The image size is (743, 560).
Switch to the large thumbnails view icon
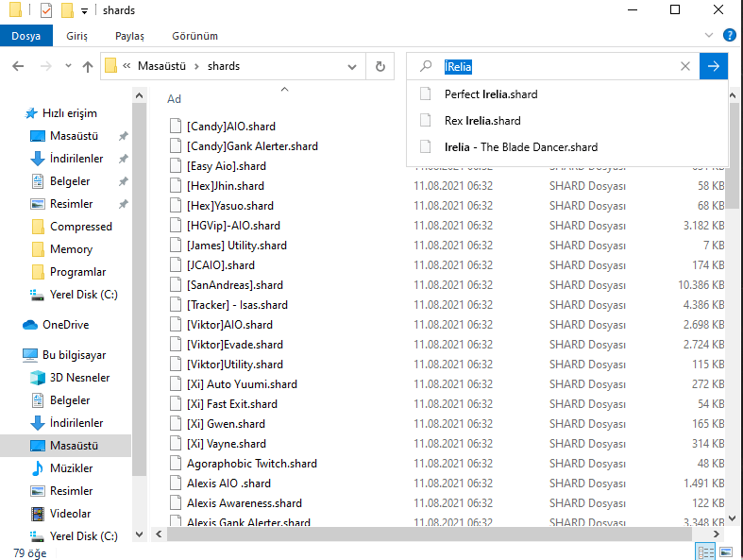click(x=726, y=552)
